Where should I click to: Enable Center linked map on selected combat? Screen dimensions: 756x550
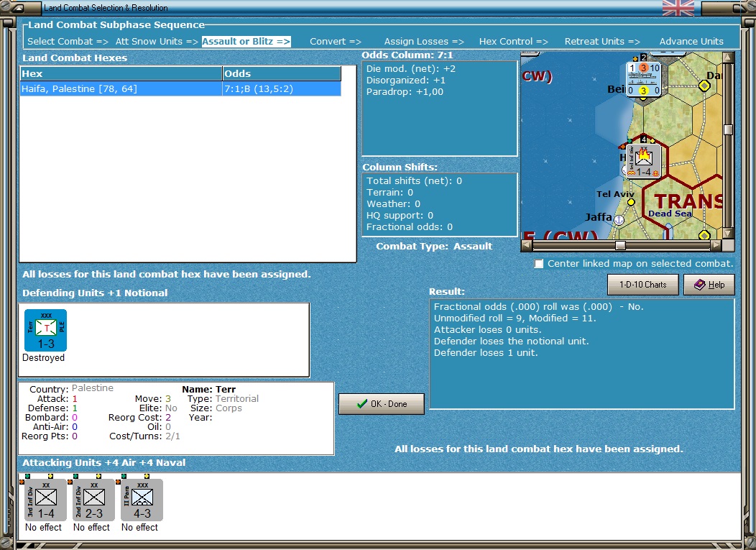click(538, 264)
